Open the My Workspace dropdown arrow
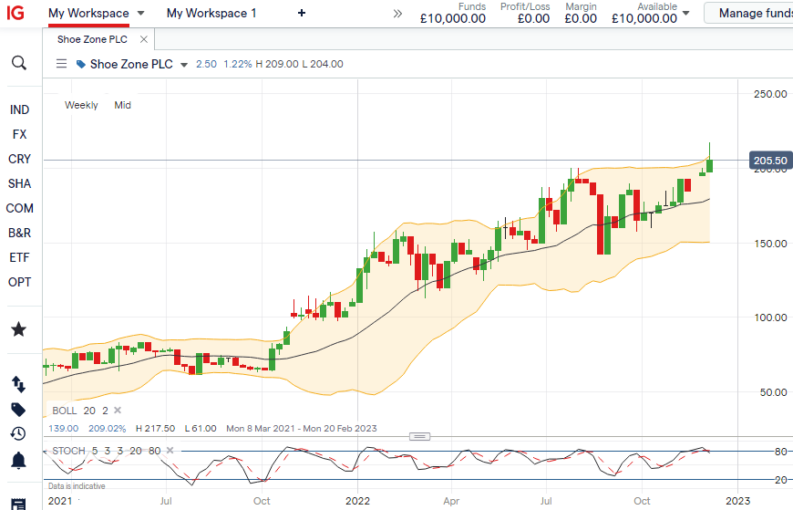Screen dimensions: 793x510 [x=141, y=13]
